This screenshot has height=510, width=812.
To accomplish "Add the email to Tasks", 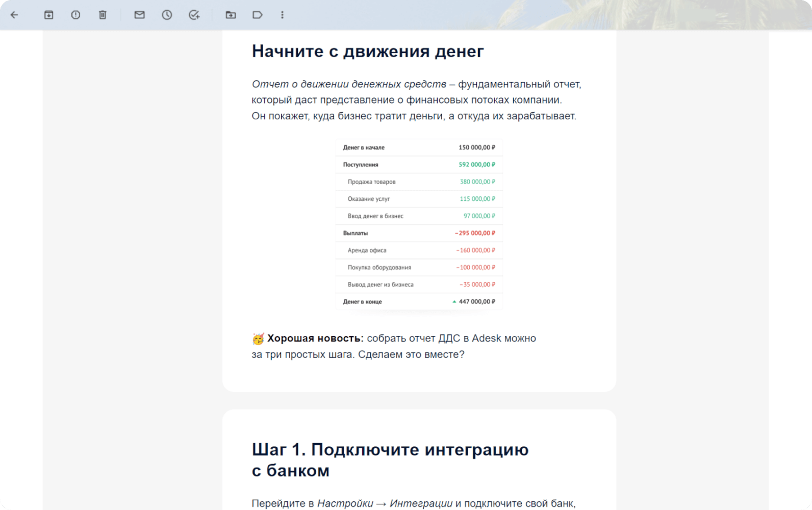I will pyautogui.click(x=194, y=15).
